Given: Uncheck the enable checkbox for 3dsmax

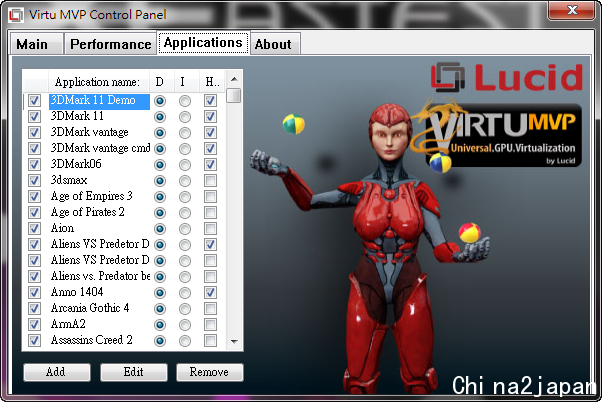Looking at the screenshot, I should (35, 180).
